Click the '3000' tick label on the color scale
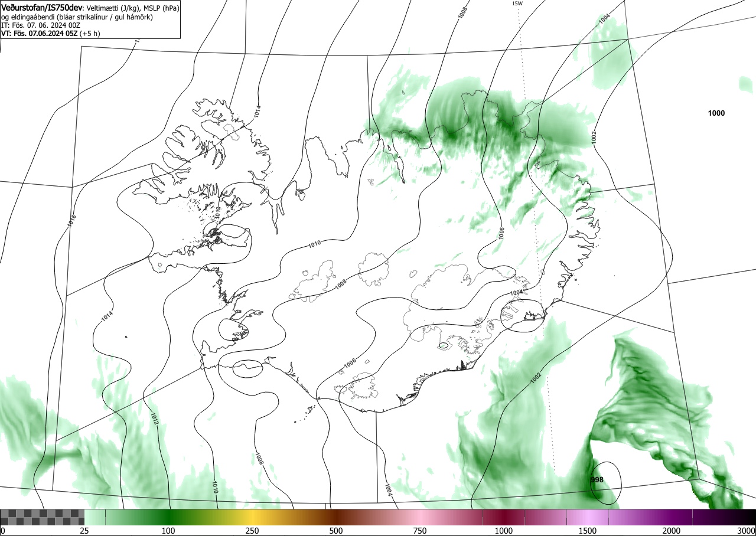The width and height of the screenshot is (756, 536). point(747,531)
